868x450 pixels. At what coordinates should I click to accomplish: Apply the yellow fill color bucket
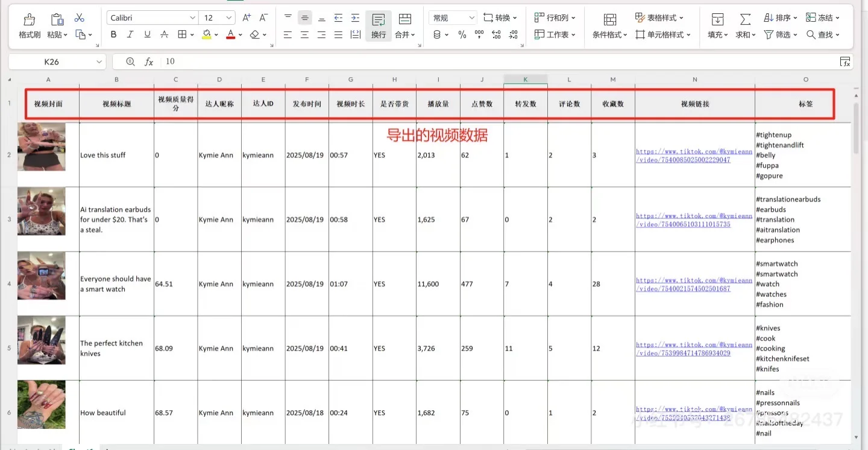207,35
